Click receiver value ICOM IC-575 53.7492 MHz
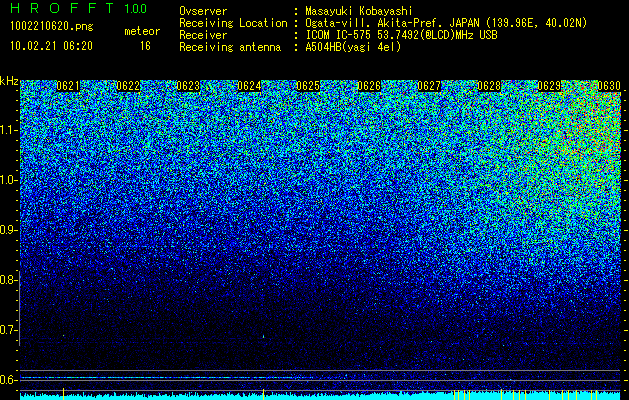Image resolution: width=629 pixels, height=400 pixels. coord(401,35)
